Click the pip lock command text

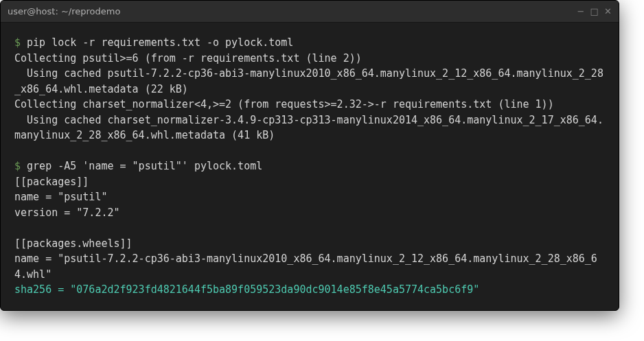[160, 43]
